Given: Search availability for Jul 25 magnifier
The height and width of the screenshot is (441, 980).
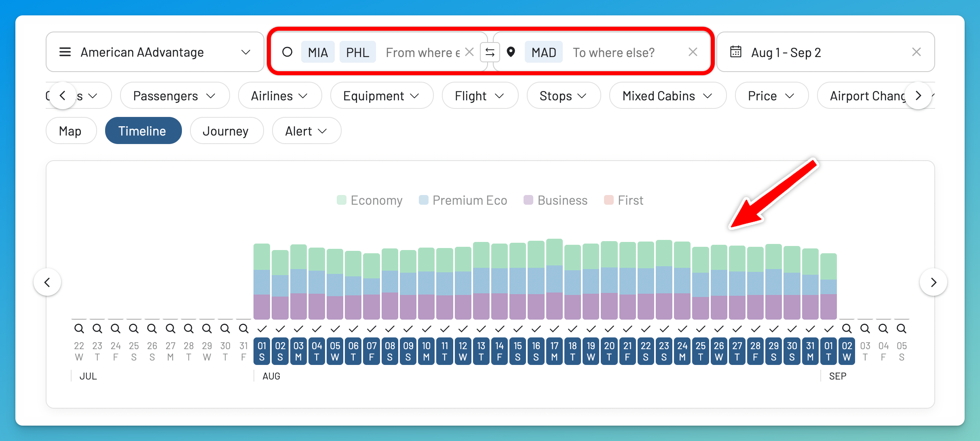Looking at the screenshot, I should tap(134, 329).
